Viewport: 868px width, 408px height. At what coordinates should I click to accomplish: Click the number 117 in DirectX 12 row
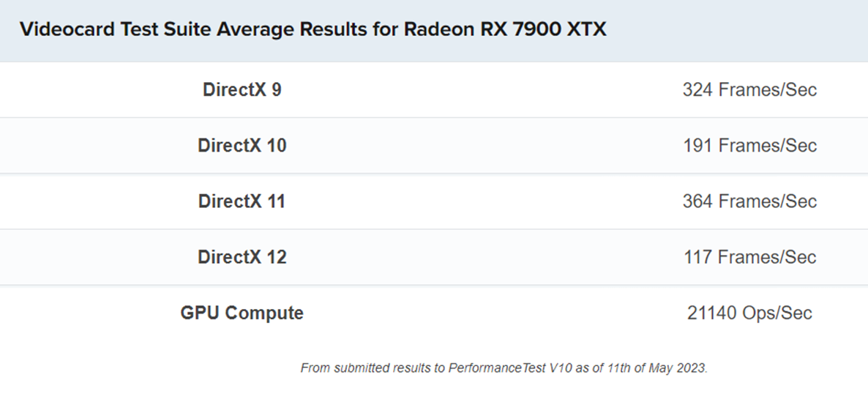[x=697, y=256]
